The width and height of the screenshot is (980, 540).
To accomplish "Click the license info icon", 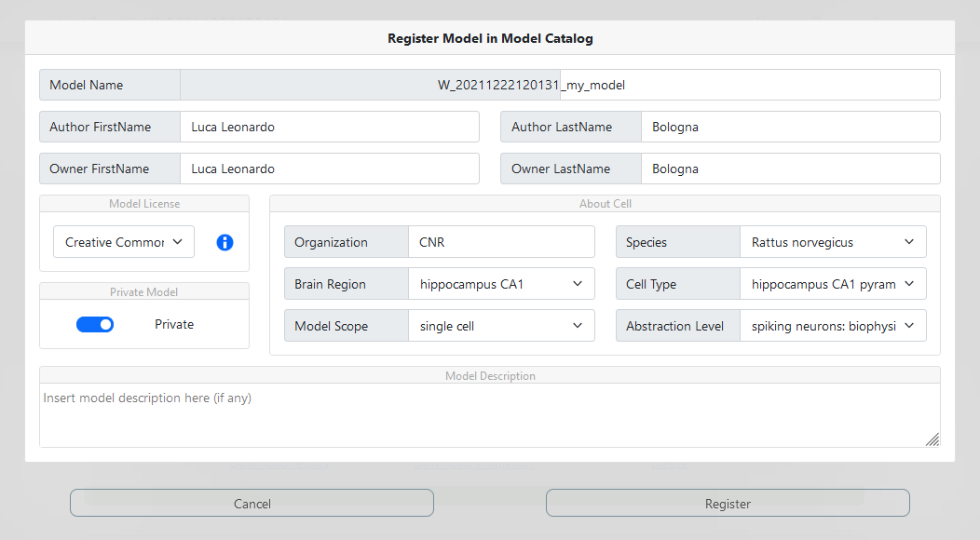I will (x=225, y=242).
